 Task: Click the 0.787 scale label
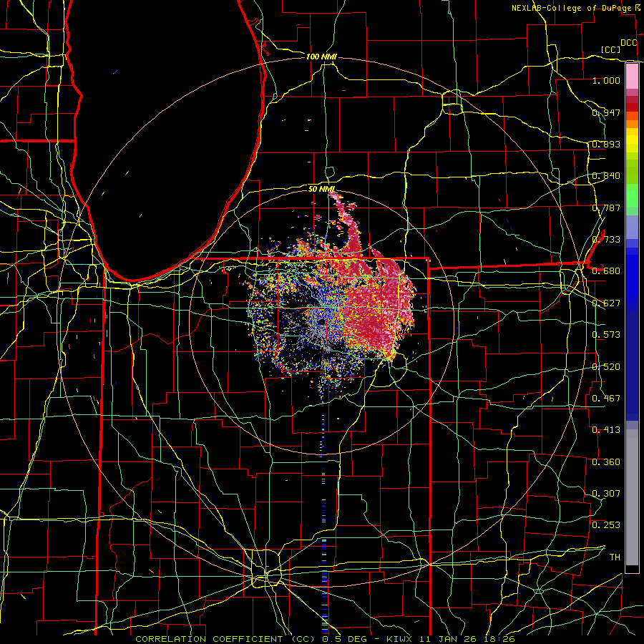pos(606,208)
